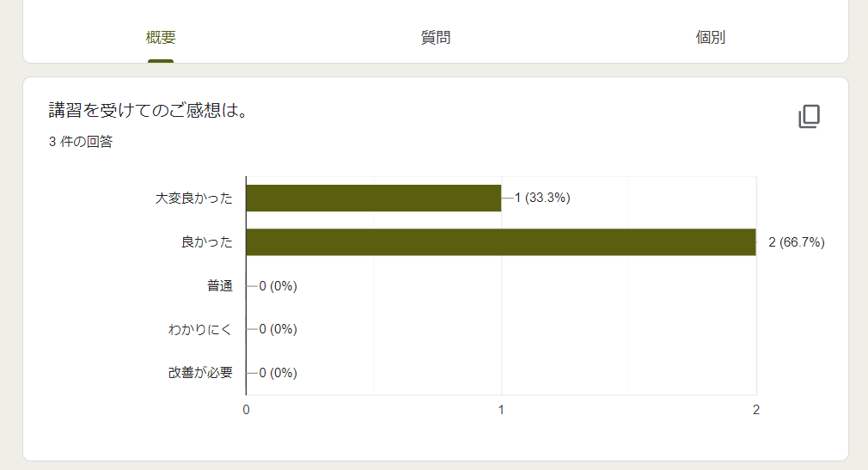
Task: Click the 0 (0%) label beside わかりにく
Action: [x=278, y=329]
